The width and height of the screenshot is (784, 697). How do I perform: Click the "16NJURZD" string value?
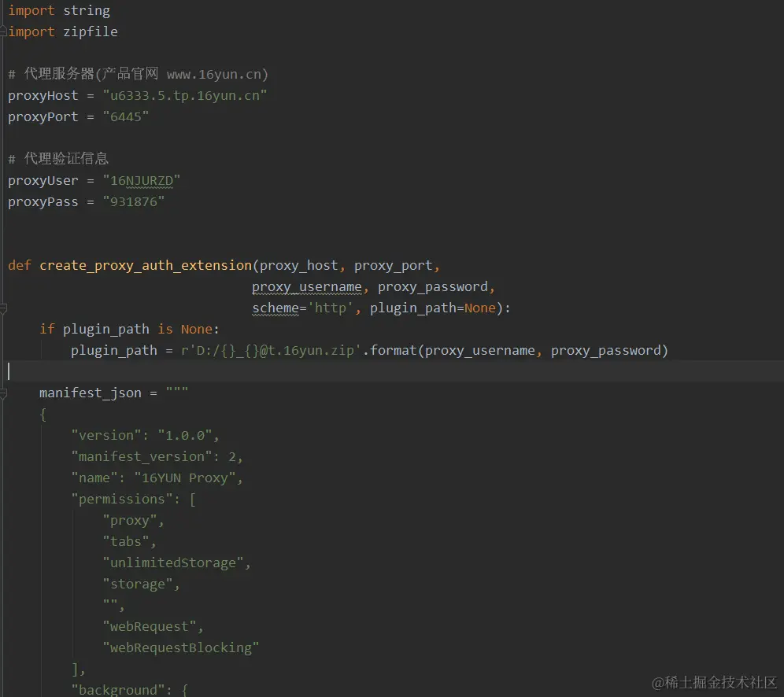141,180
